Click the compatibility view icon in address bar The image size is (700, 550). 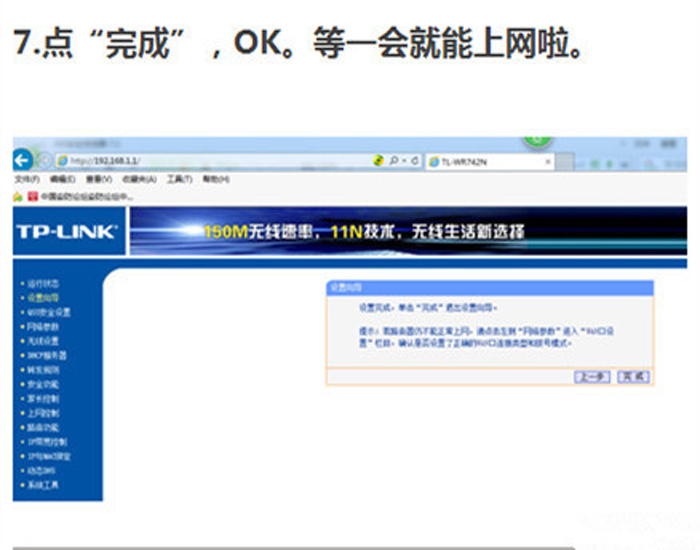pyautogui.click(x=378, y=160)
